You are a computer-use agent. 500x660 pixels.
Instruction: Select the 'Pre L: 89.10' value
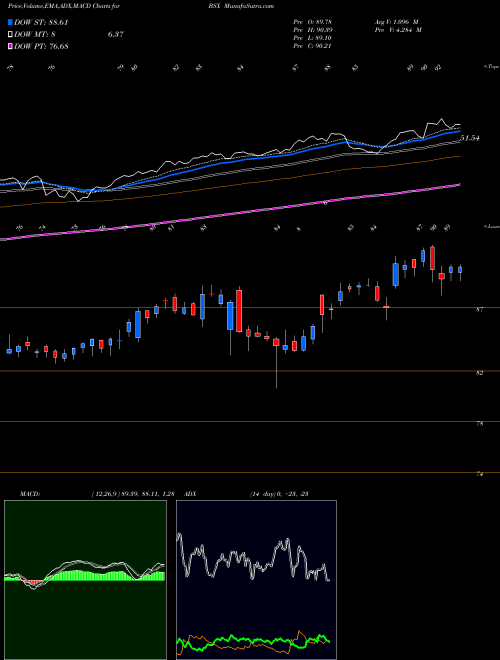[312, 38]
